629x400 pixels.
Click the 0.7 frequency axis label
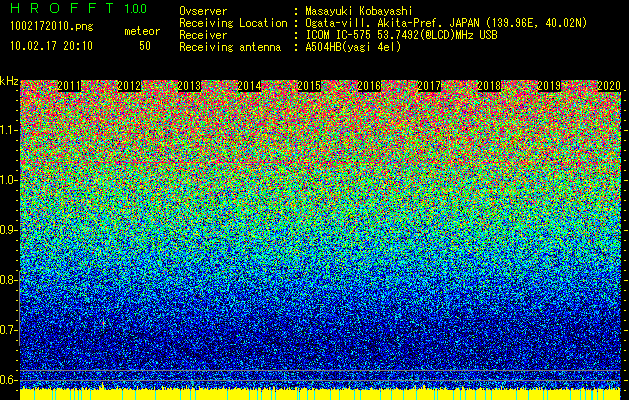pyautogui.click(x=9, y=330)
